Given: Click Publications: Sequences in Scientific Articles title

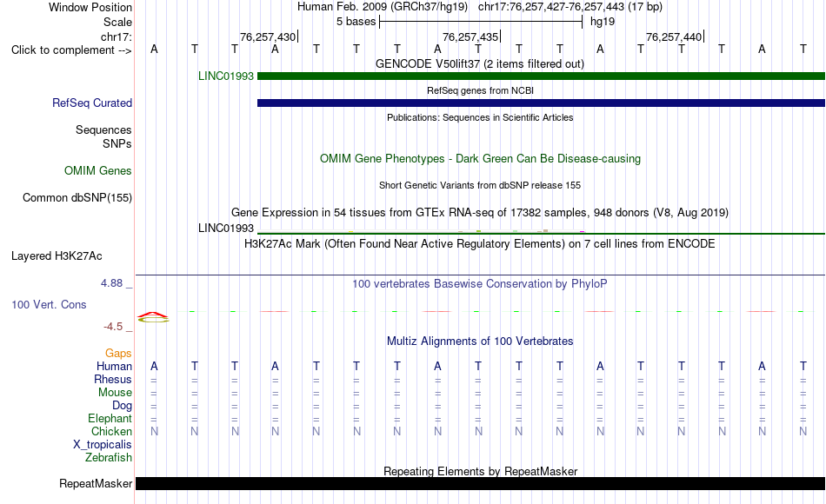Looking at the screenshot, I should 480,117.
